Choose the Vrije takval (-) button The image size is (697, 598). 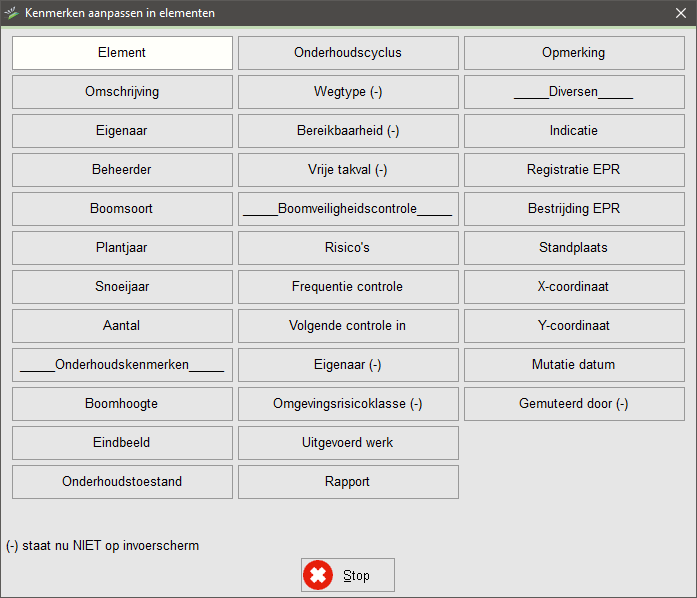point(348,170)
